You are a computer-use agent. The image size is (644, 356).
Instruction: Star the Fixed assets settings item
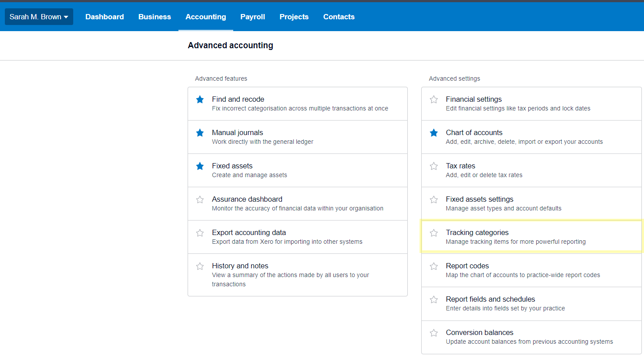[434, 199]
